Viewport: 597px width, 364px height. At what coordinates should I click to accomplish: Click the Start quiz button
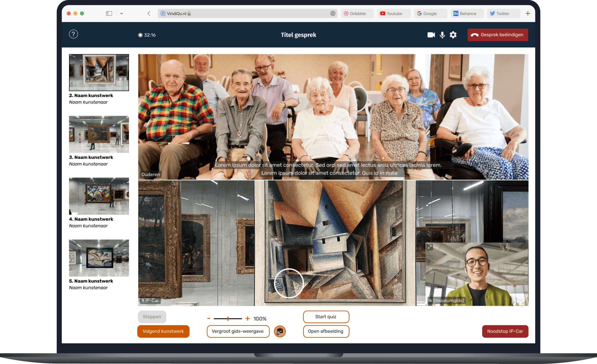click(x=326, y=317)
